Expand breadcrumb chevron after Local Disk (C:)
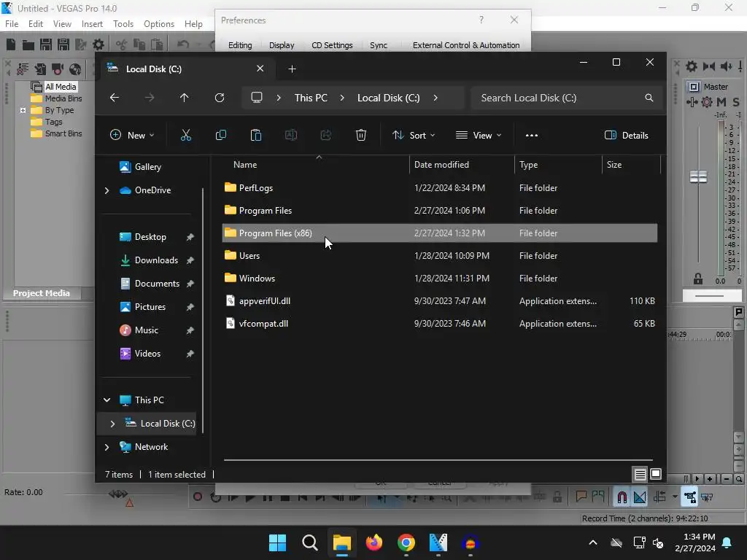 436,98
